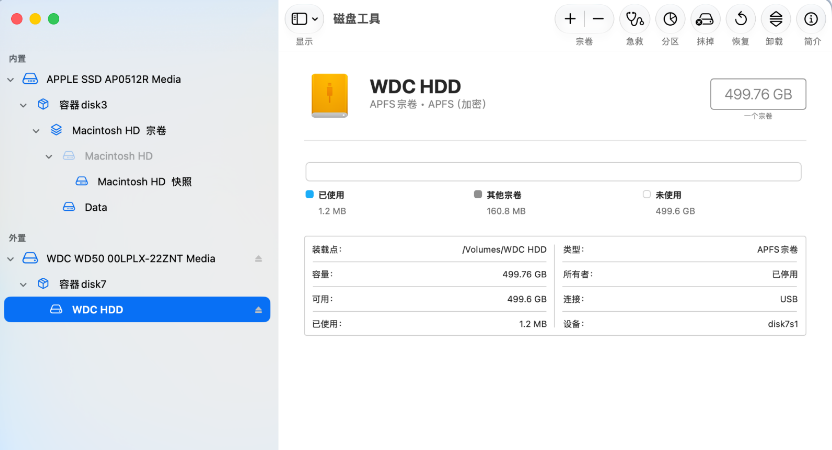832x450 pixels.
Task: Zoom the window with green button
Action: click(54, 19)
